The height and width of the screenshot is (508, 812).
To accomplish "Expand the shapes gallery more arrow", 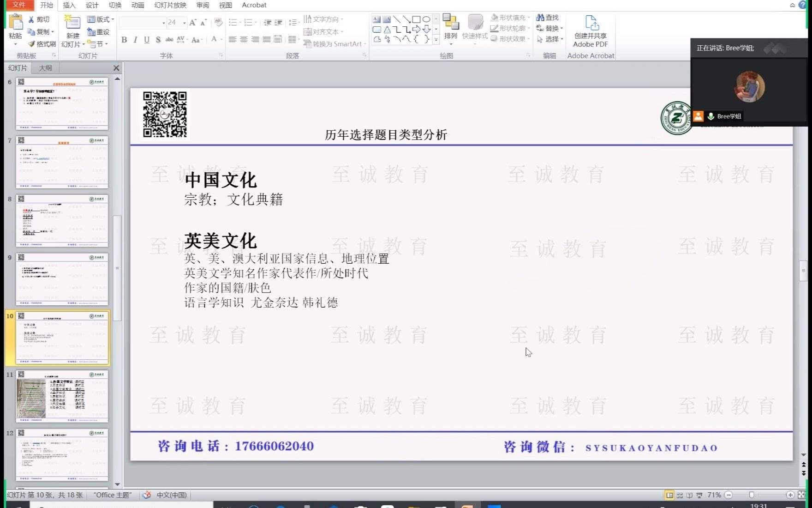I will coord(436,40).
